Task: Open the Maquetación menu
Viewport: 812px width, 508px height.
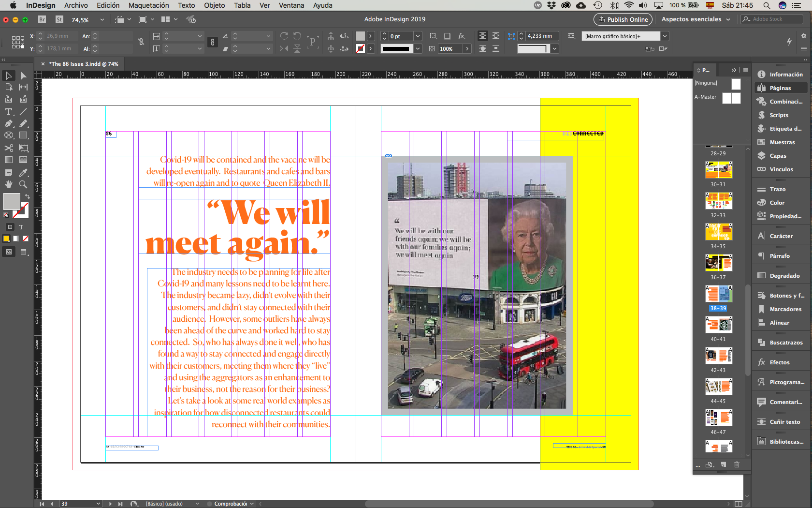Action: tap(148, 5)
